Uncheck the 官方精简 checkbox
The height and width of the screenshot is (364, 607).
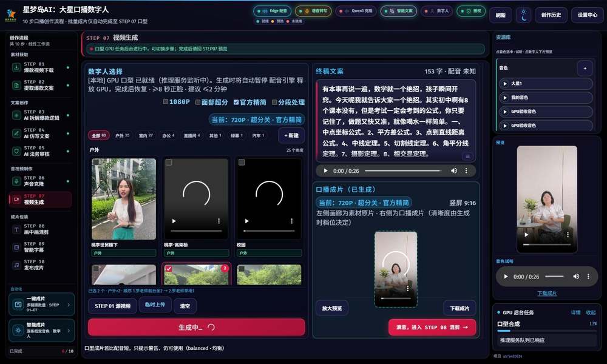pos(236,102)
